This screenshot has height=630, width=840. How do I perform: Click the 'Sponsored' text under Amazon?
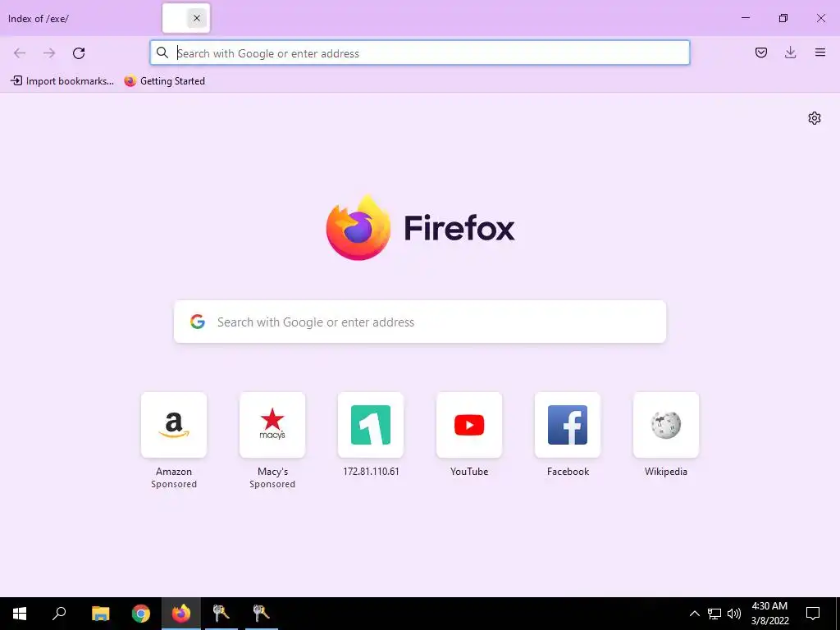(174, 484)
